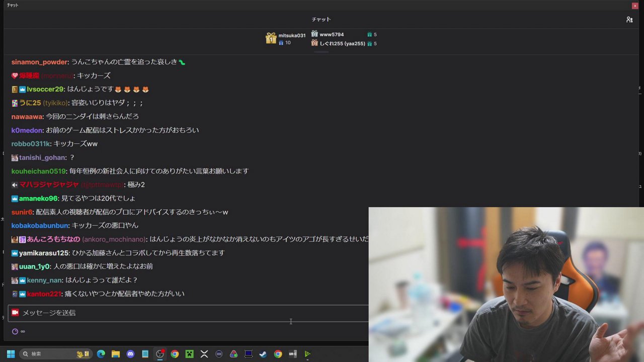Click the Windows Start button
Image resolution: width=644 pixels, height=362 pixels.
point(11,354)
